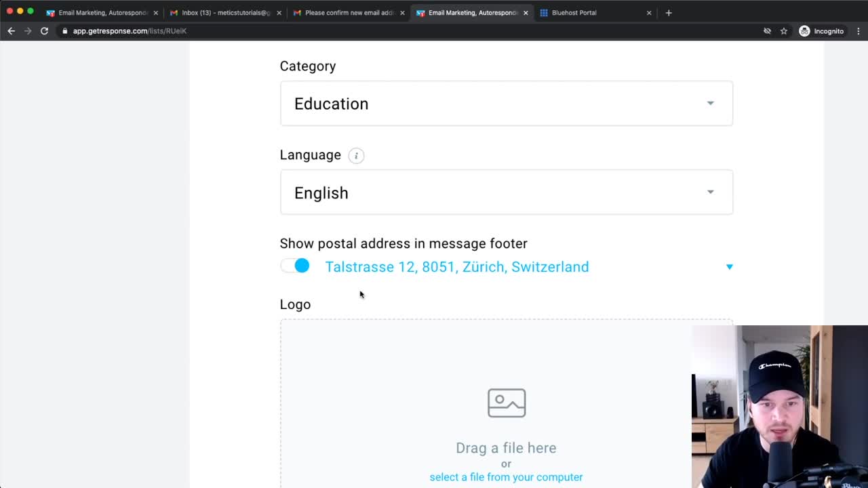Bookmark this page with the star icon
Viewport: 868px width, 488px height.
[x=784, y=31]
